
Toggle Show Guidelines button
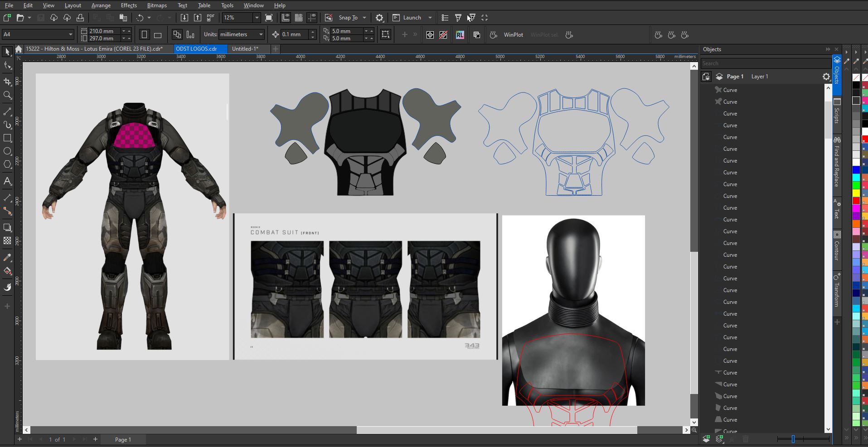(312, 18)
